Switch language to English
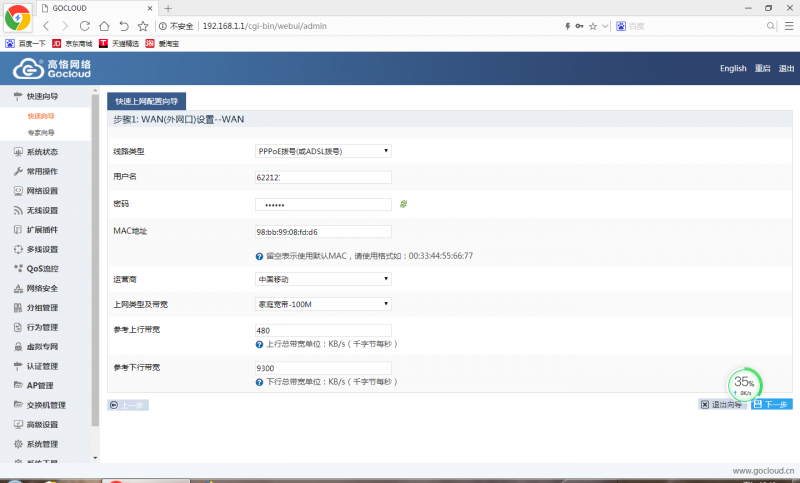Viewport: 800px width, 483px height. pyautogui.click(x=733, y=68)
